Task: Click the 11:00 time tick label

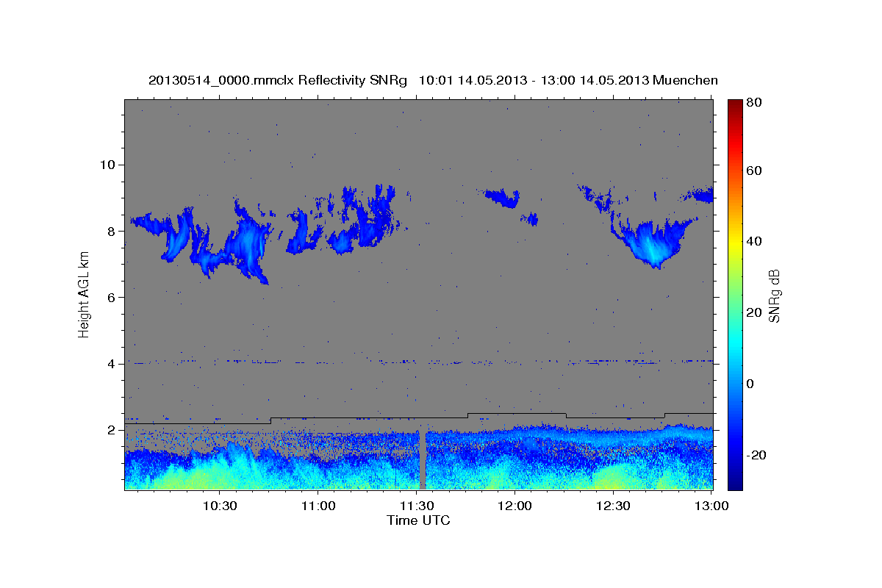Action: pyautogui.click(x=318, y=506)
